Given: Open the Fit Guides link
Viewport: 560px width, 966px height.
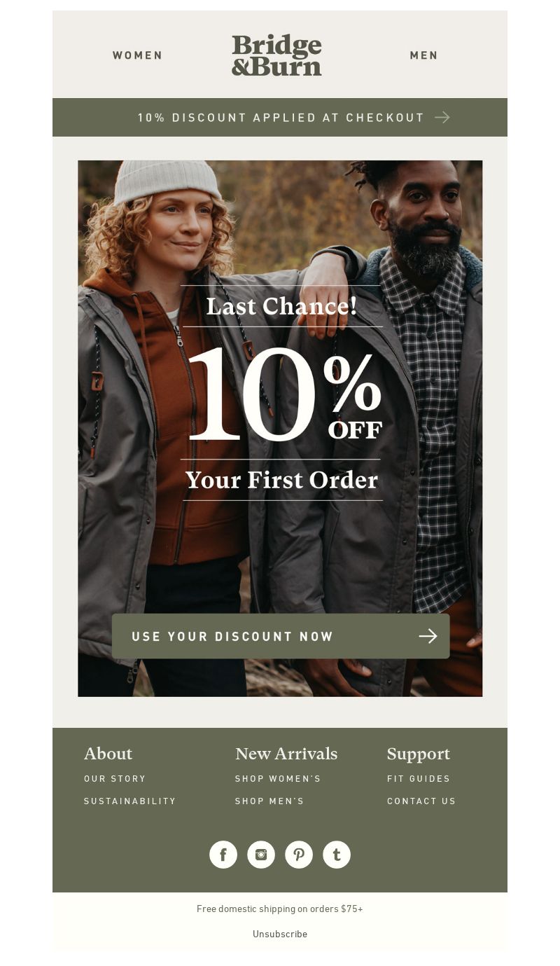Looking at the screenshot, I should pyautogui.click(x=419, y=779).
